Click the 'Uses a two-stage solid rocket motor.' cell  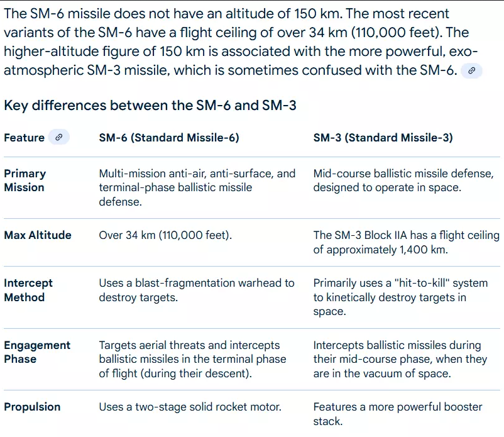click(190, 407)
